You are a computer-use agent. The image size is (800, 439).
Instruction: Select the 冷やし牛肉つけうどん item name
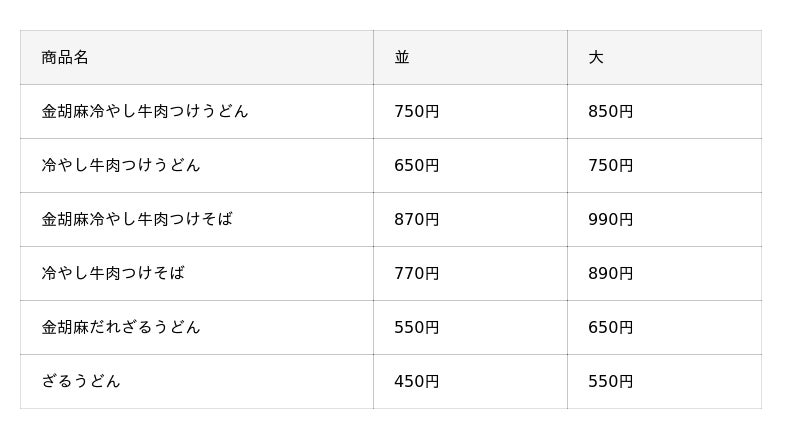point(121,165)
